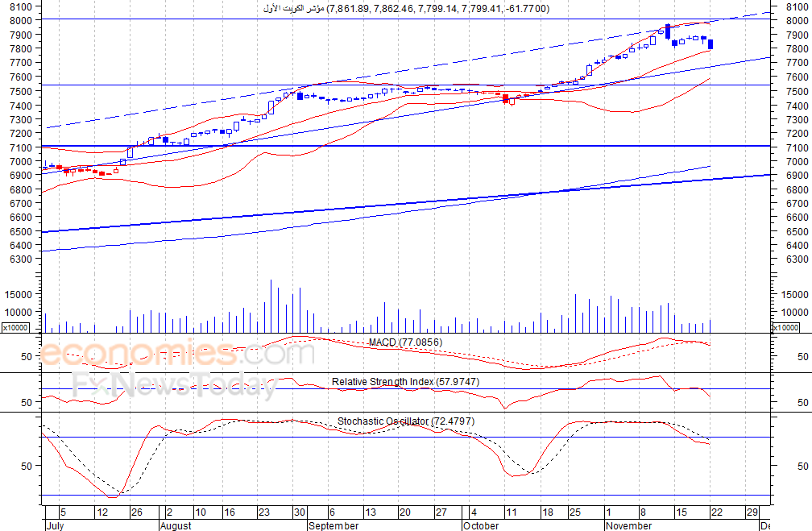Click the tallest volume bar in late August
The width and height of the screenshot is (812, 531).
pyautogui.click(x=271, y=306)
